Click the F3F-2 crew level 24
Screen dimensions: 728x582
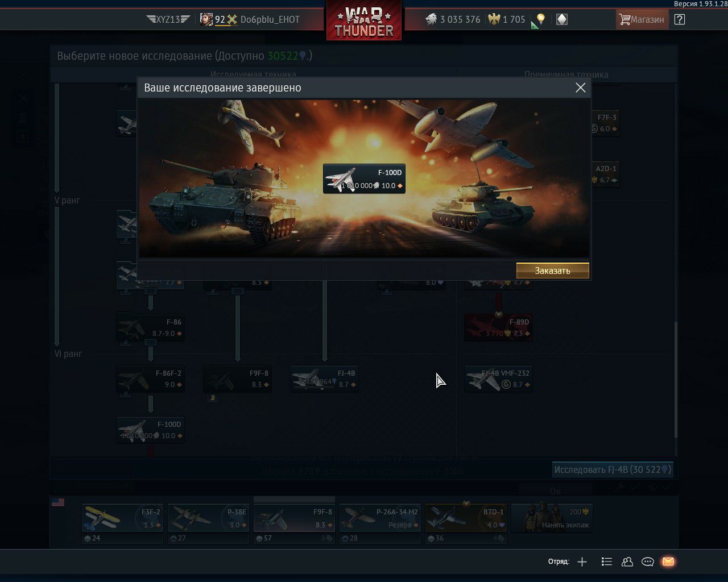coord(92,538)
